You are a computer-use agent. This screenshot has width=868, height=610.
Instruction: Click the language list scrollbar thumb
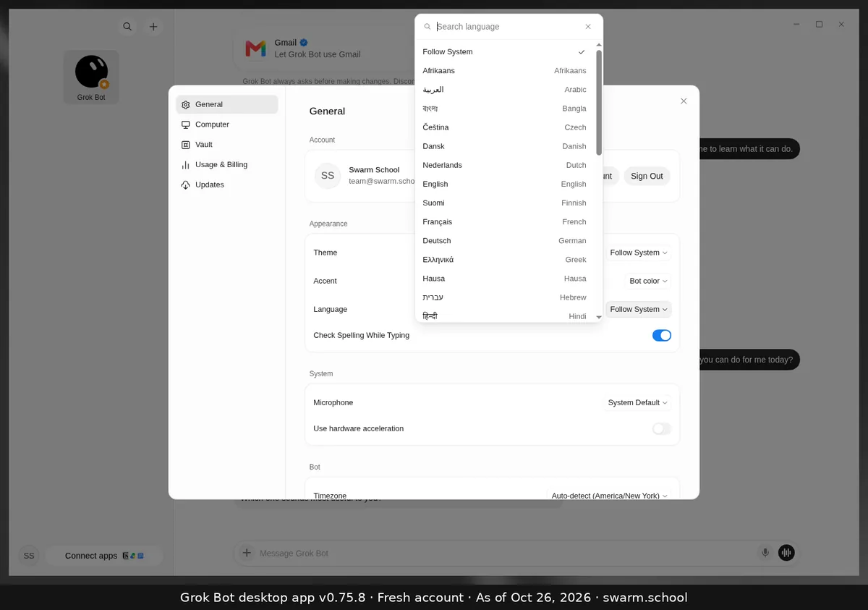(x=599, y=102)
